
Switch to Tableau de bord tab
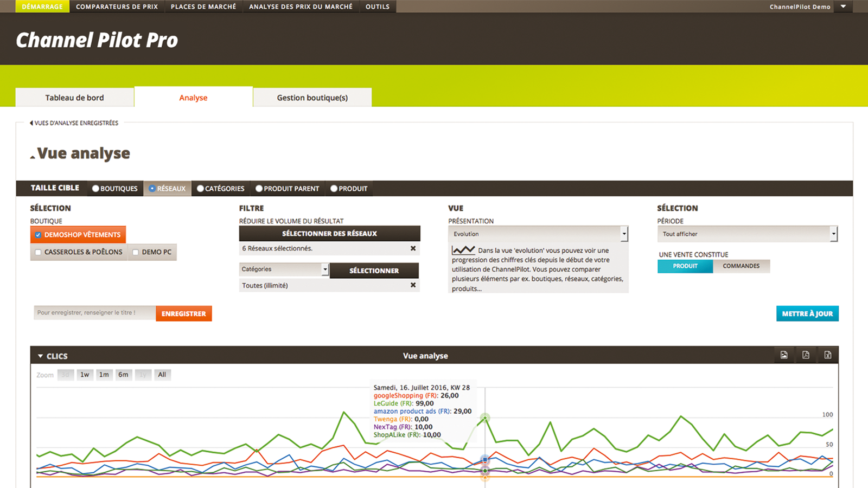coord(74,98)
